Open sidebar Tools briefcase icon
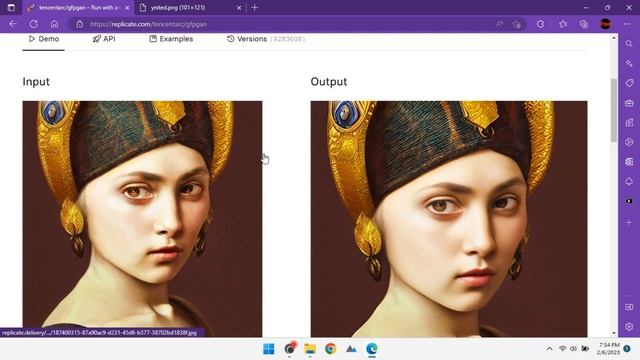This screenshot has width=640, height=360. 629,103
